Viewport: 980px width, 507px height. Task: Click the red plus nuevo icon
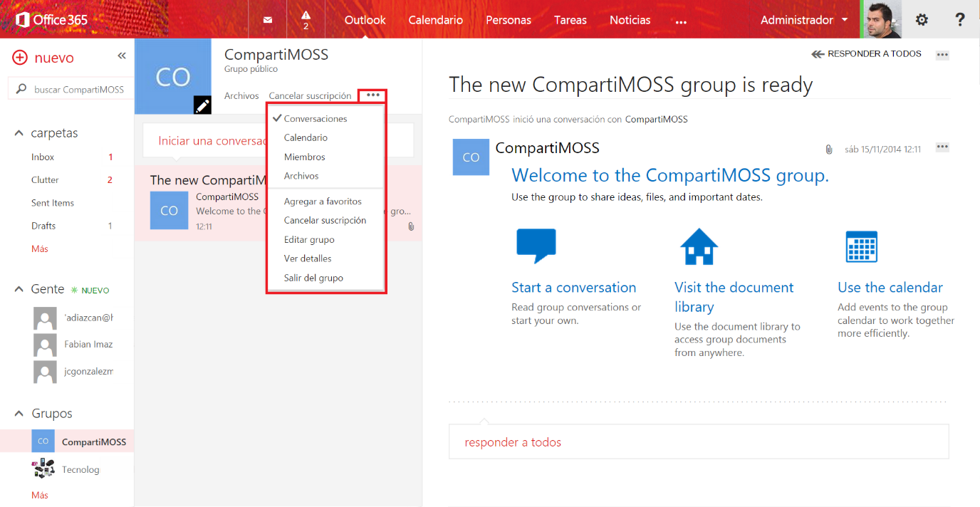20,58
